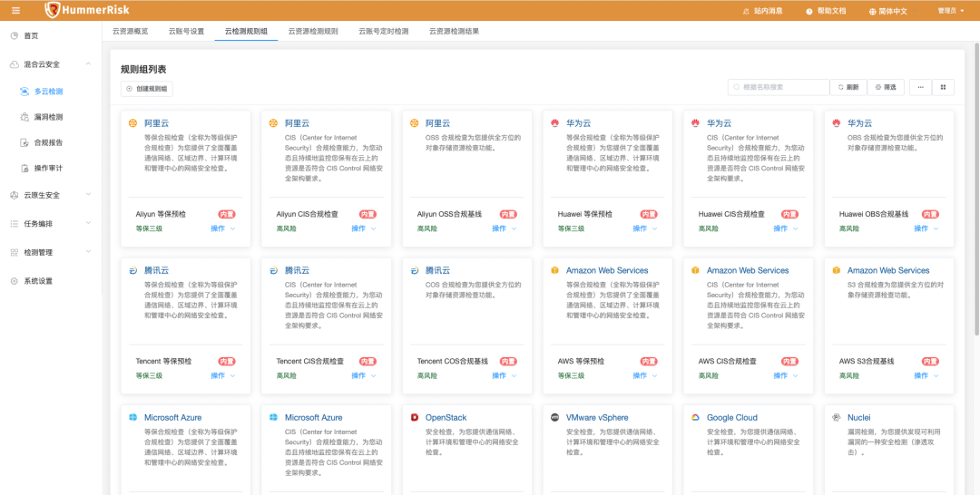
Task: Open 操作 dropdown on Aliyun 等保预检 card
Action: point(223,228)
